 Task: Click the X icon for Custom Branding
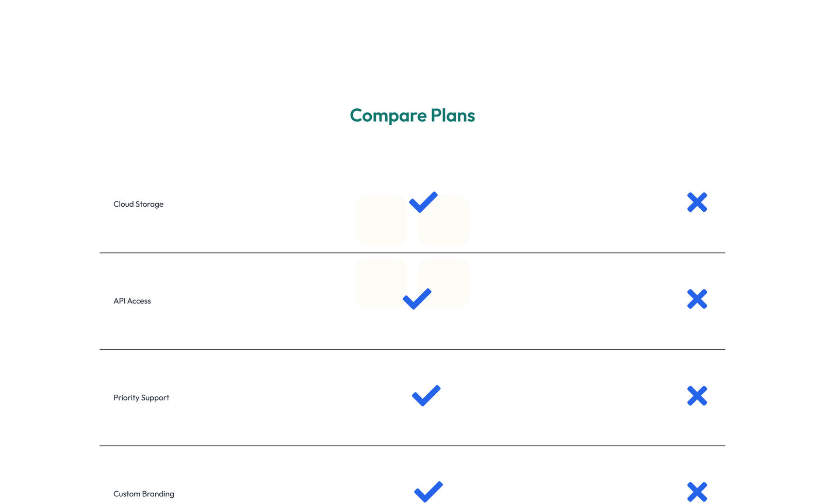(697, 492)
